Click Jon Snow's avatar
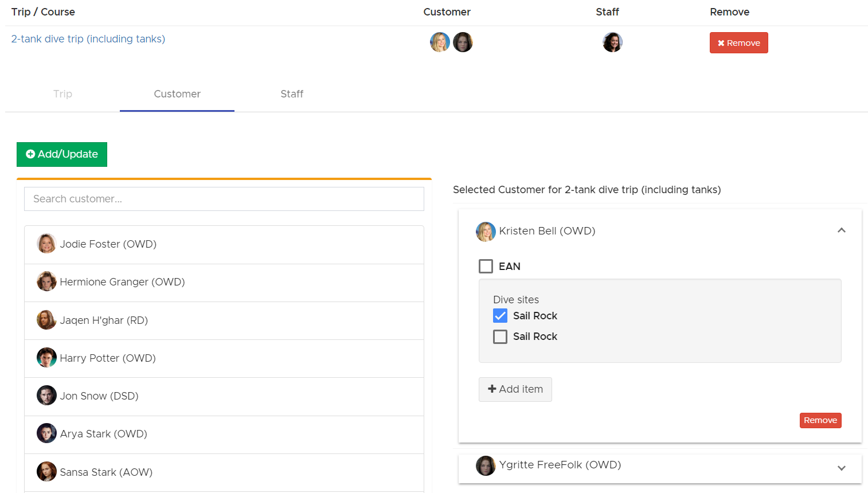 click(x=46, y=396)
